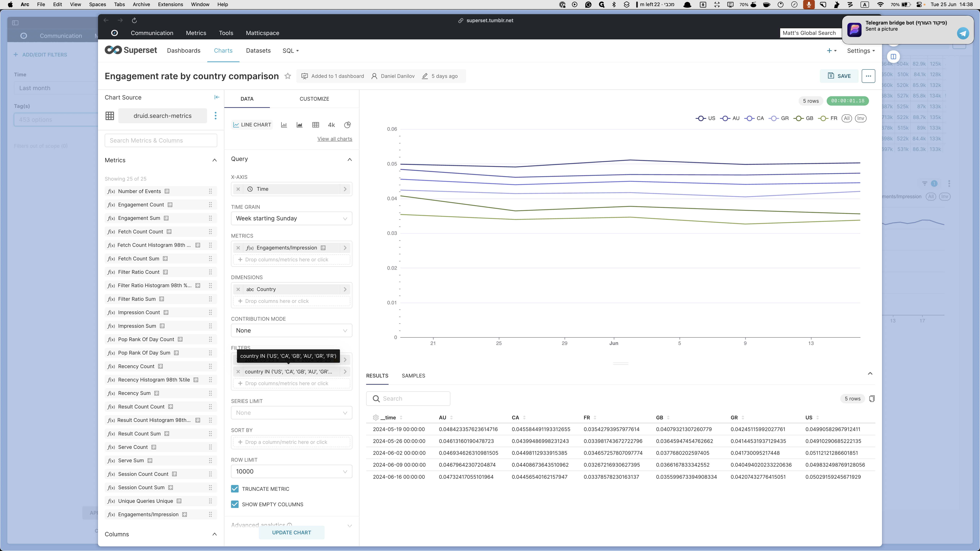Viewport: 980px width, 551px height.
Task: Remove the Engagements/Impression metric
Action: [238, 248]
